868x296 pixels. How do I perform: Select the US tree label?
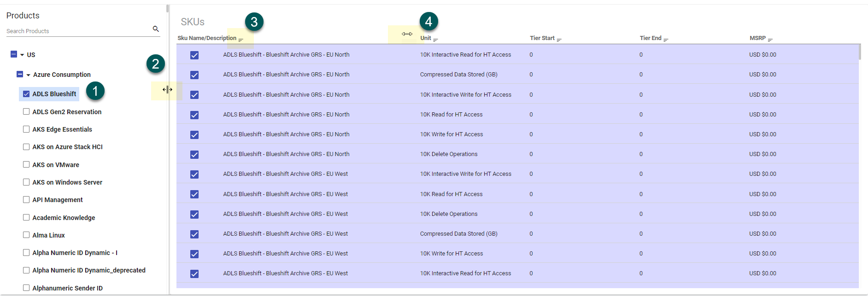click(x=31, y=55)
